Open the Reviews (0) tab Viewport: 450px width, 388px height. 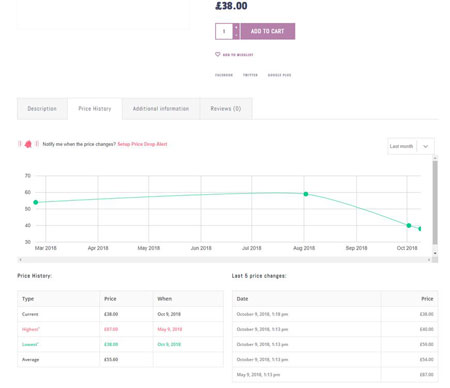[226, 109]
